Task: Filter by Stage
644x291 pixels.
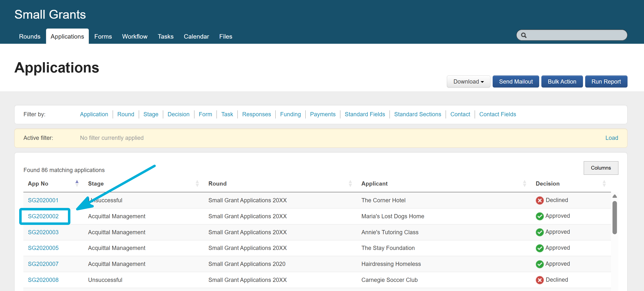Action: point(151,114)
